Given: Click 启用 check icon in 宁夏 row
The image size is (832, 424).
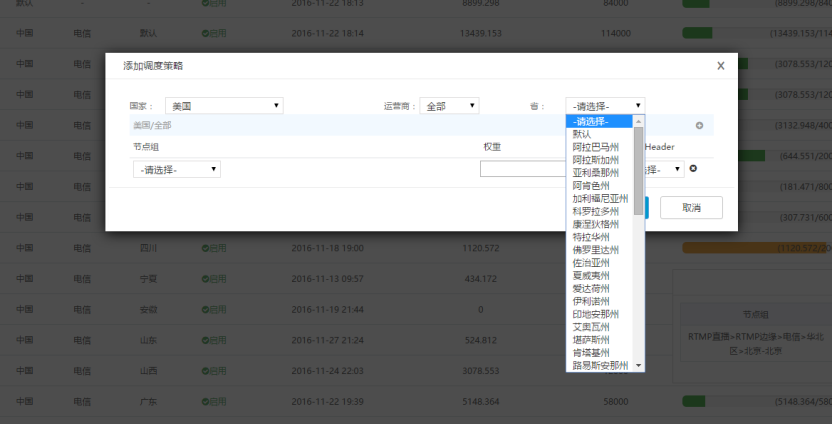Looking at the screenshot, I should pos(205,279).
